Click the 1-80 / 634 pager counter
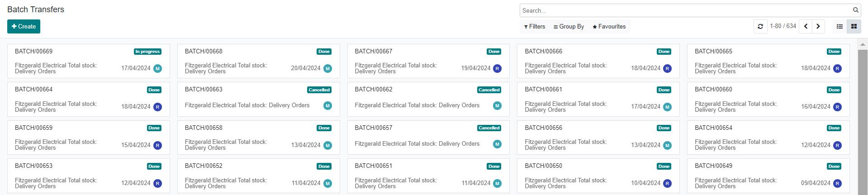 click(x=783, y=26)
